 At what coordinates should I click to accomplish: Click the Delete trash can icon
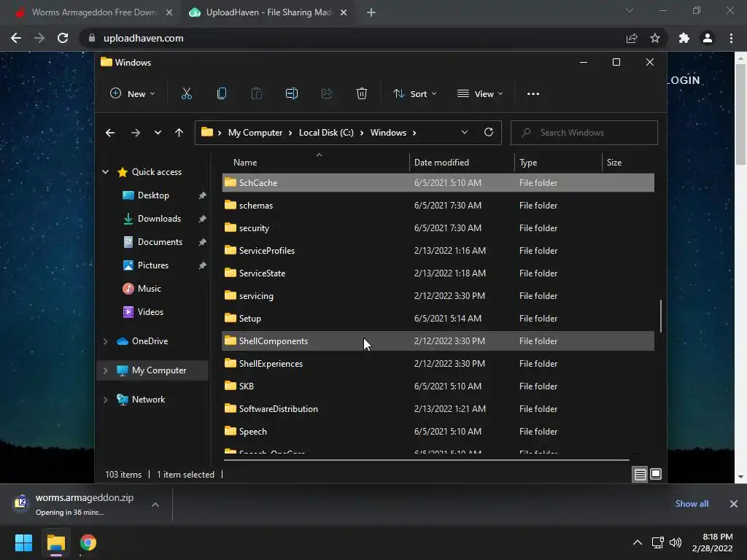pyautogui.click(x=362, y=94)
